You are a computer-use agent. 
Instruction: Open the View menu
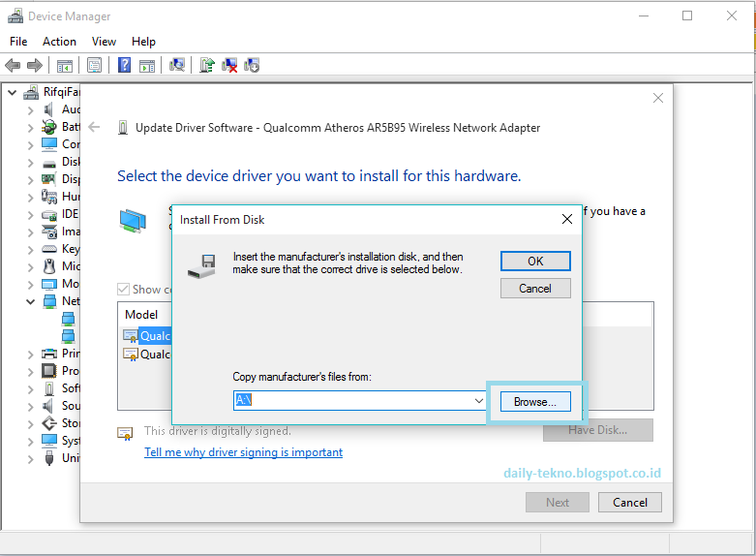(x=104, y=42)
